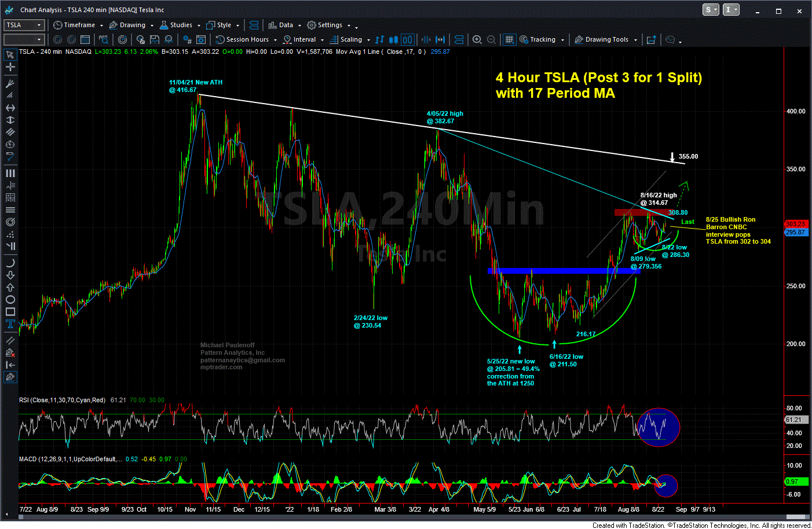
Task: Toggle the compress bar spacing button
Action: click(426, 39)
